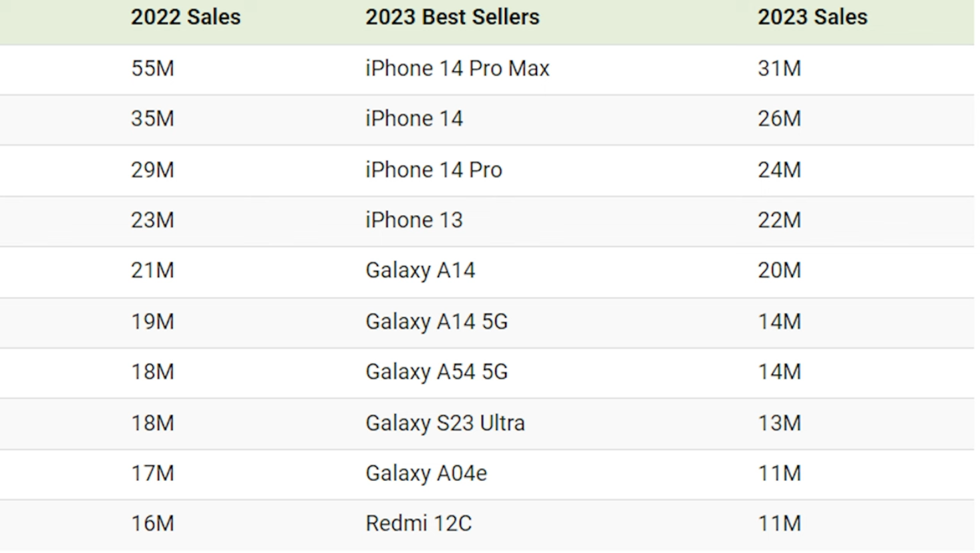Screen dimensions: 980x553
Task: Click the 16M 2022 sales value
Action: pyautogui.click(x=152, y=523)
